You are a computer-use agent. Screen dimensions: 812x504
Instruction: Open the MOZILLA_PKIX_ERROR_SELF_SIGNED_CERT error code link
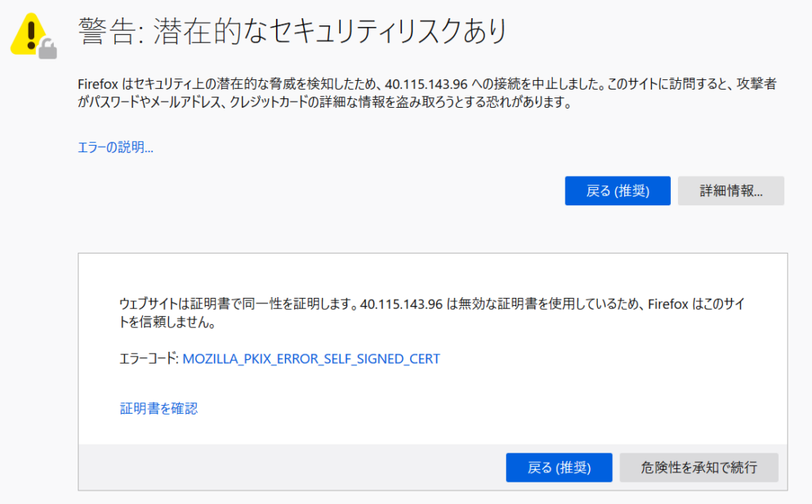click(311, 359)
